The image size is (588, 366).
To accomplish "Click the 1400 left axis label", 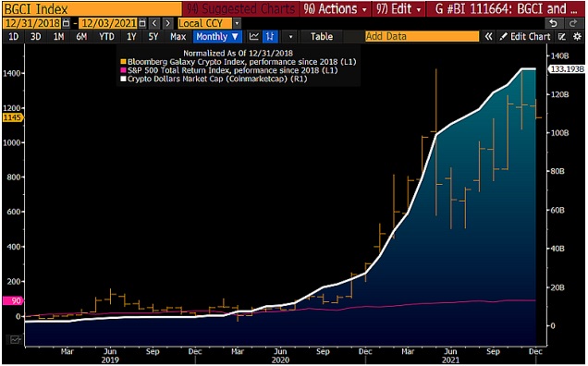I will [x=11, y=73].
